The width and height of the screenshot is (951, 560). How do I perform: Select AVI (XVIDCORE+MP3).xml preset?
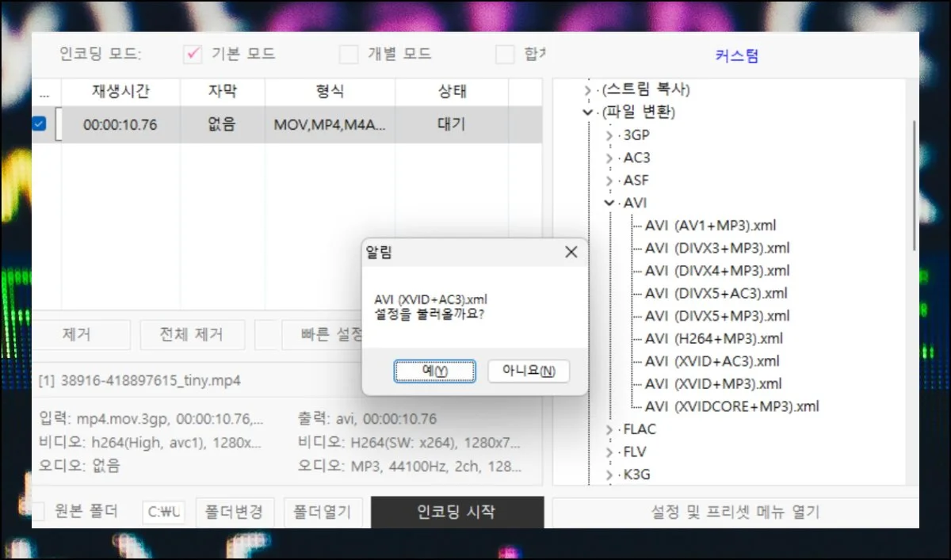(731, 406)
